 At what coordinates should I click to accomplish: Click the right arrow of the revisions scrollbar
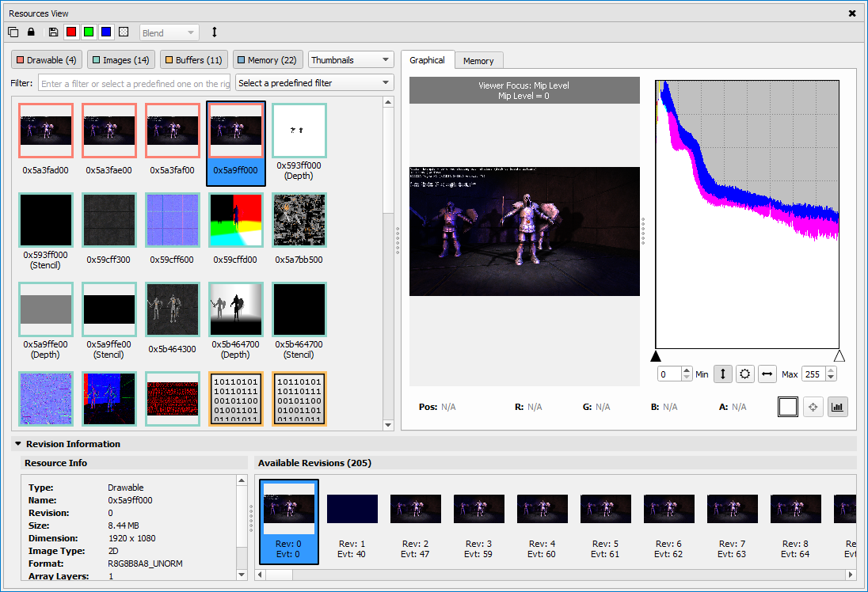pyautogui.click(x=851, y=575)
